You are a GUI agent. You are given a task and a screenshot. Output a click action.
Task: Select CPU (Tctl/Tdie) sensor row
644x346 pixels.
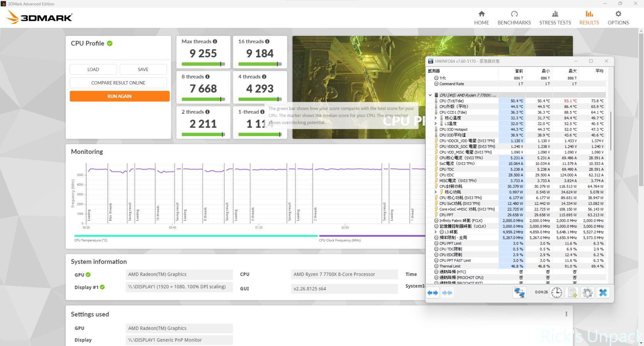coord(516,101)
